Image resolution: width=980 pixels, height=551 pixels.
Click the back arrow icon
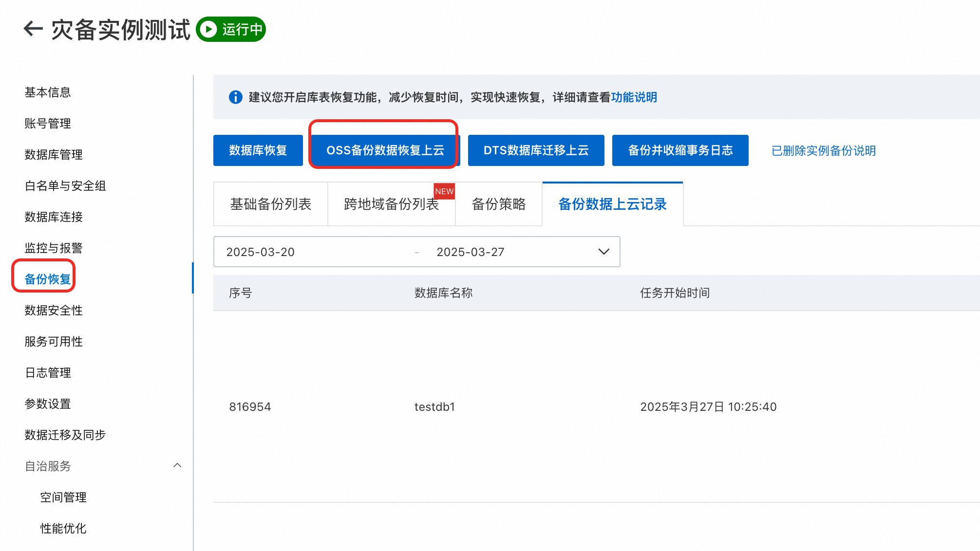tap(33, 29)
